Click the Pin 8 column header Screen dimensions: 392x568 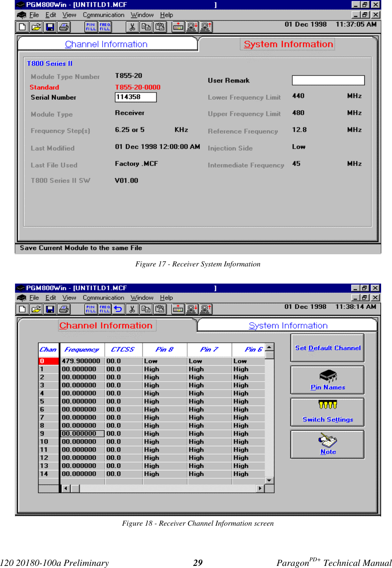[165, 349]
